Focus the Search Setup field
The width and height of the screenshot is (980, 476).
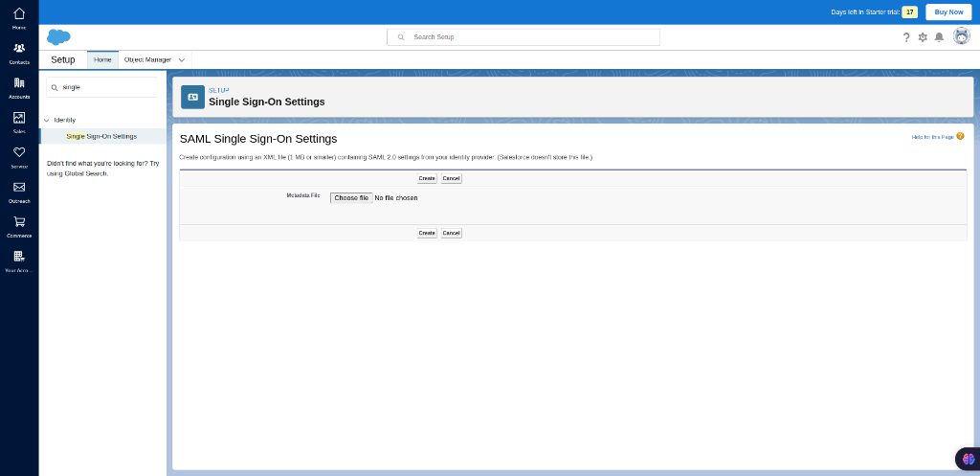pyautogui.click(x=523, y=37)
